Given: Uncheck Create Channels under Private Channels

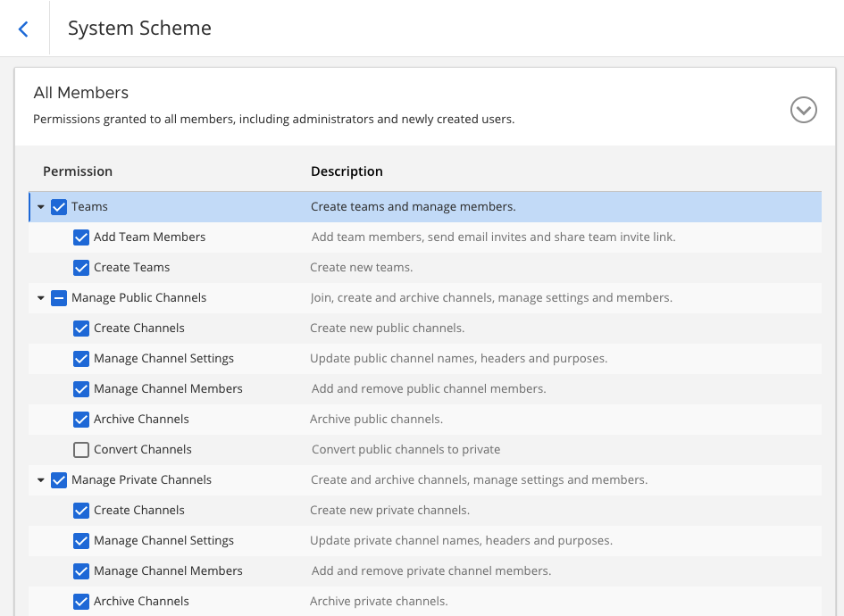Looking at the screenshot, I should coord(81,511).
